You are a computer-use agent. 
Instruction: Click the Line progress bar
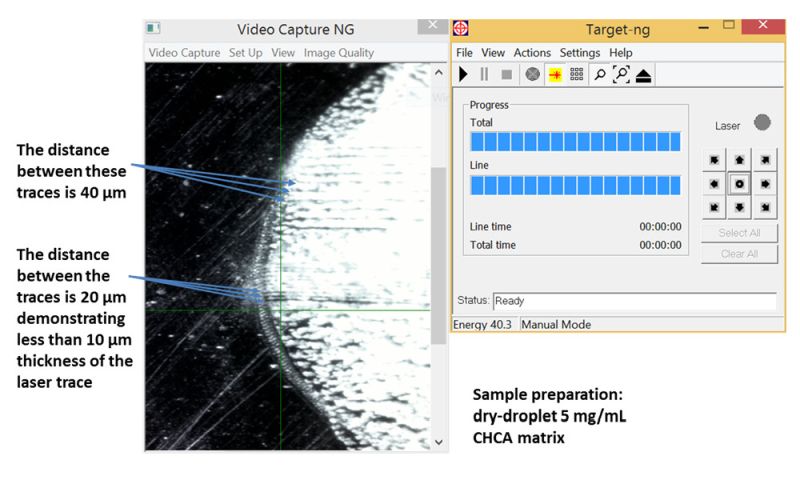[x=575, y=185]
